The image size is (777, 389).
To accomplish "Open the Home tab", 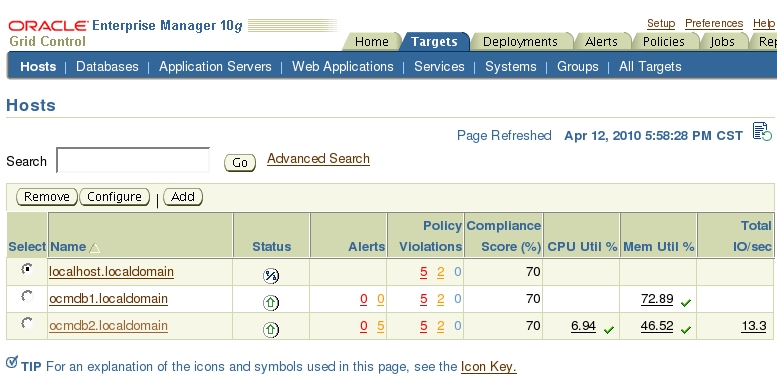I will 372,42.
